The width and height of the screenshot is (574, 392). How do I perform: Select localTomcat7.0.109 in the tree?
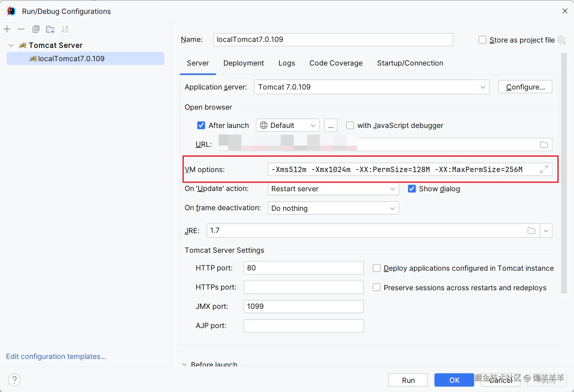[x=85, y=59]
